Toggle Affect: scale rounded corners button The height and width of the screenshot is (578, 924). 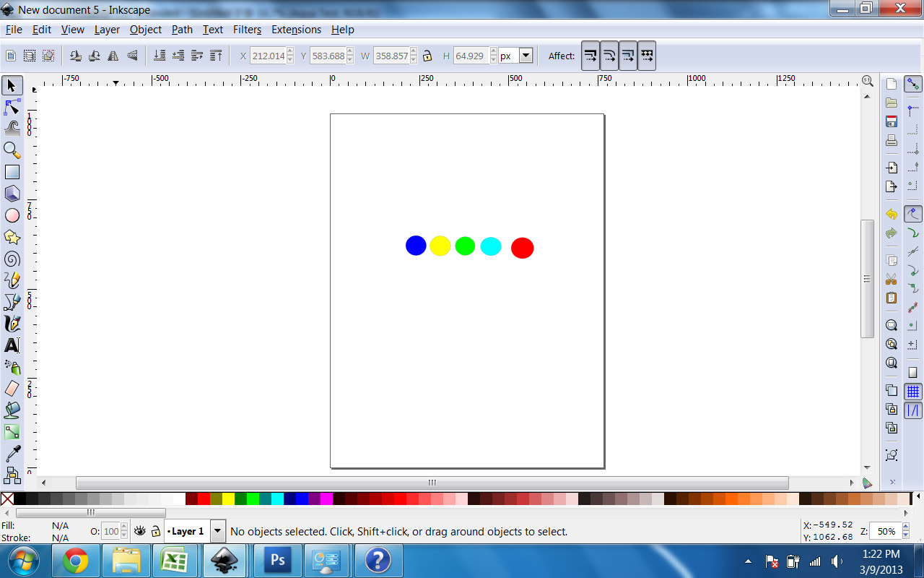pyautogui.click(x=609, y=56)
